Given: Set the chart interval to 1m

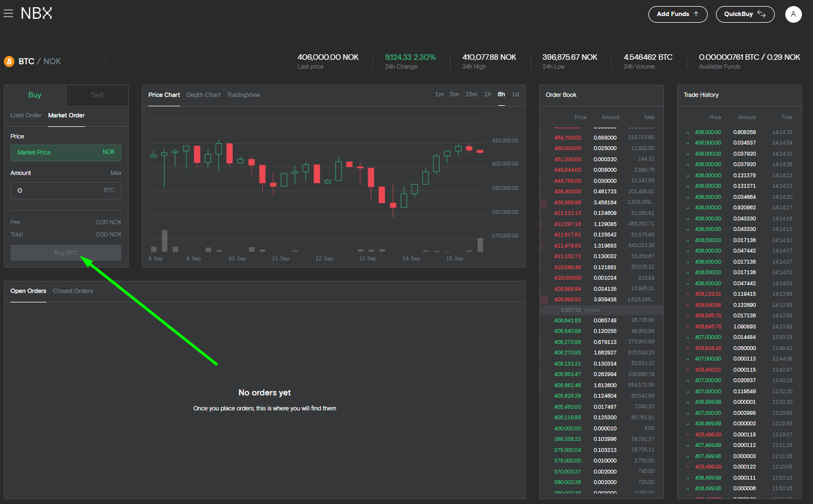Looking at the screenshot, I should click(439, 95).
